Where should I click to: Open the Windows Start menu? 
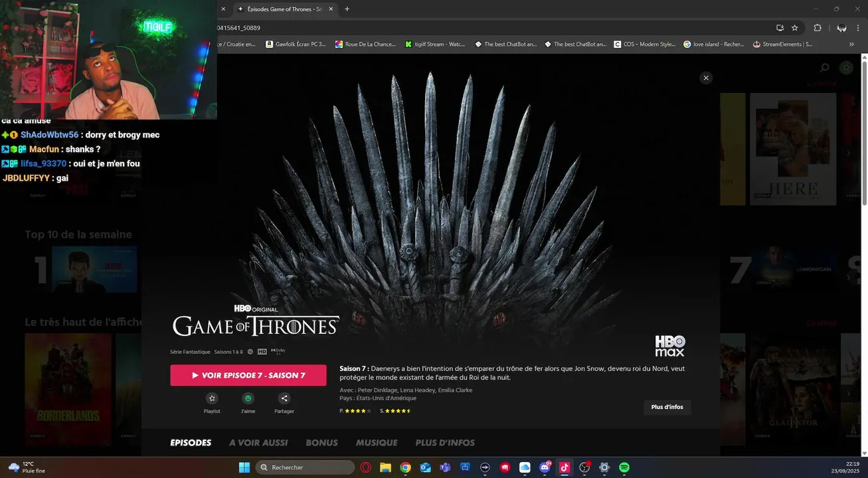244,467
